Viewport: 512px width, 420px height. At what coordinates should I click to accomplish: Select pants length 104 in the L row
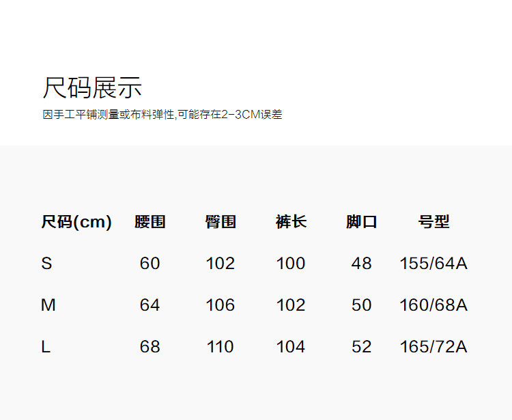[x=291, y=347]
